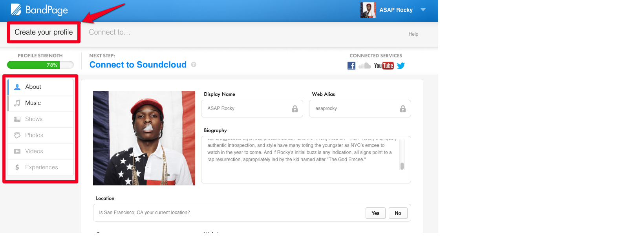The image size is (644, 251).
Task: Reject location with the No button
Action: (398, 213)
